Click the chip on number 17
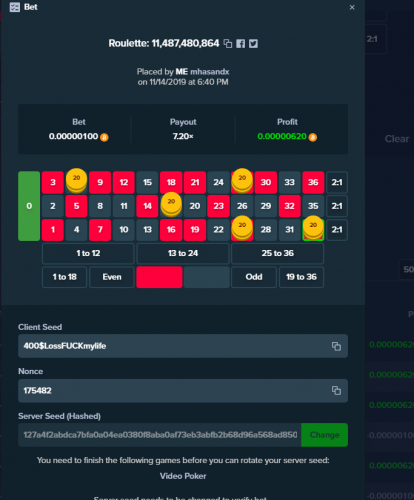 [x=171, y=204]
